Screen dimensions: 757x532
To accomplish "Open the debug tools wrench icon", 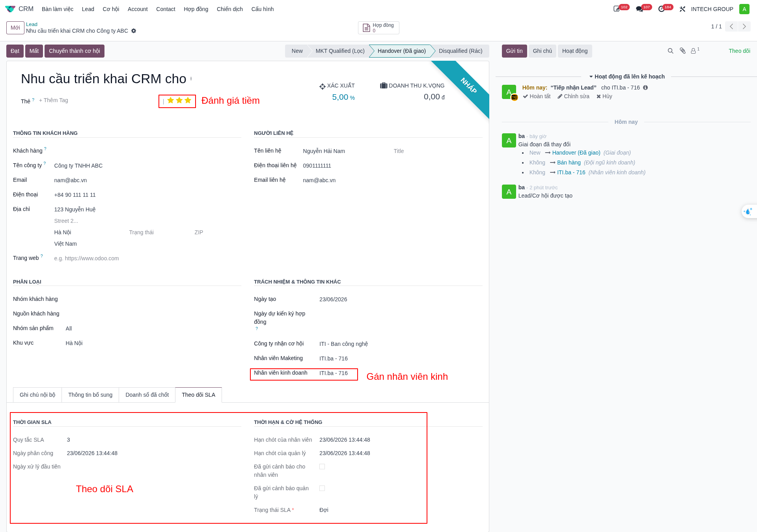I will click(x=682, y=9).
